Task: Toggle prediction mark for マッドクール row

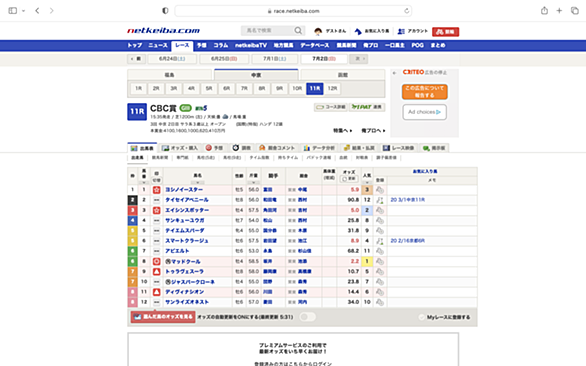Action: 157,261
